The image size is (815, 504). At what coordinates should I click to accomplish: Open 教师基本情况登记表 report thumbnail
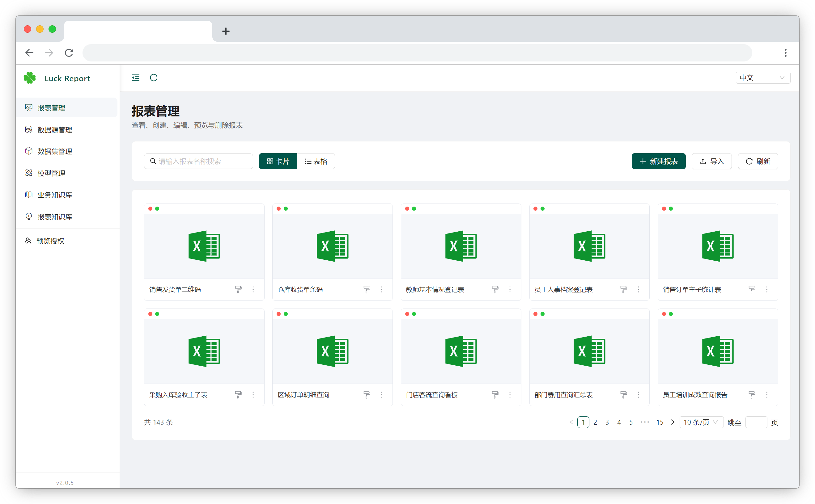click(x=461, y=246)
